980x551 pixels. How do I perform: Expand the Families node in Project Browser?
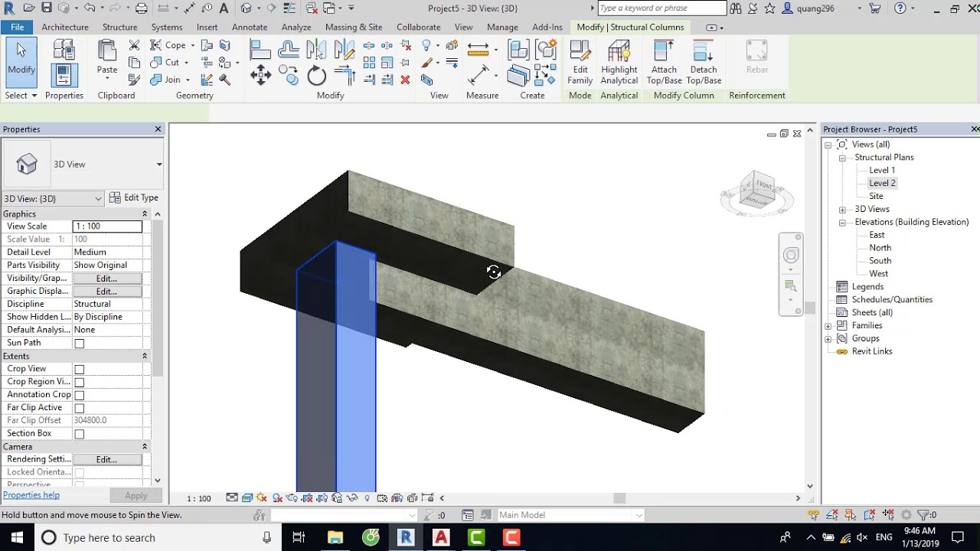tap(828, 325)
